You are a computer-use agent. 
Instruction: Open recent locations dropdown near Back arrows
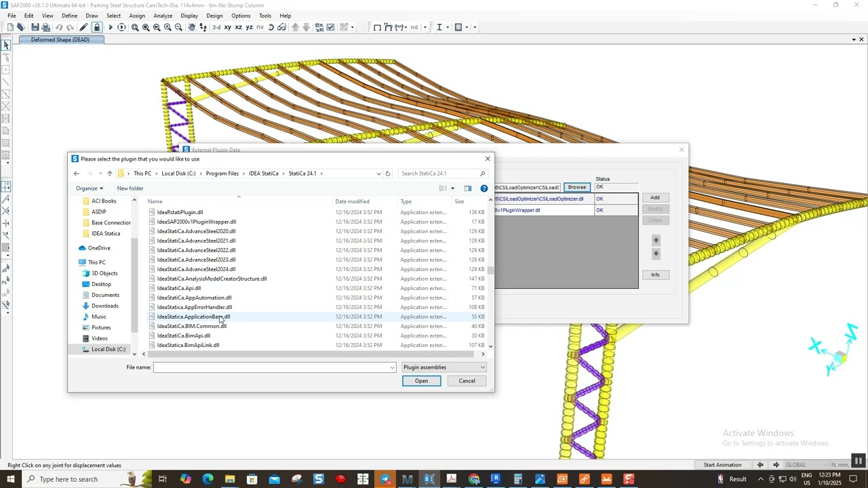[x=100, y=174]
